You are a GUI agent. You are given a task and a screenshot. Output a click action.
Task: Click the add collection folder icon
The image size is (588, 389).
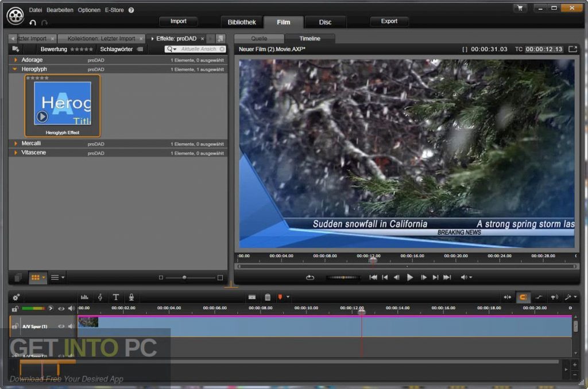[16, 49]
